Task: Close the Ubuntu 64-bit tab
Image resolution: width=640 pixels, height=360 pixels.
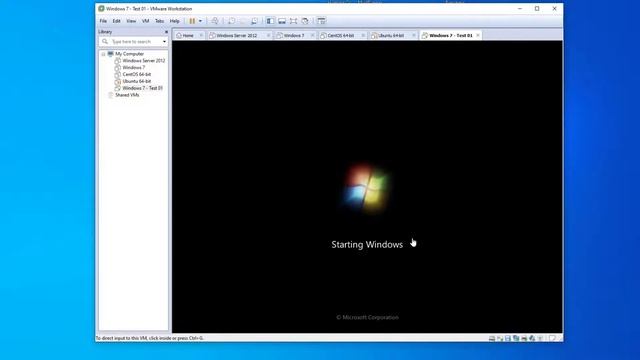Action: [x=413, y=36]
